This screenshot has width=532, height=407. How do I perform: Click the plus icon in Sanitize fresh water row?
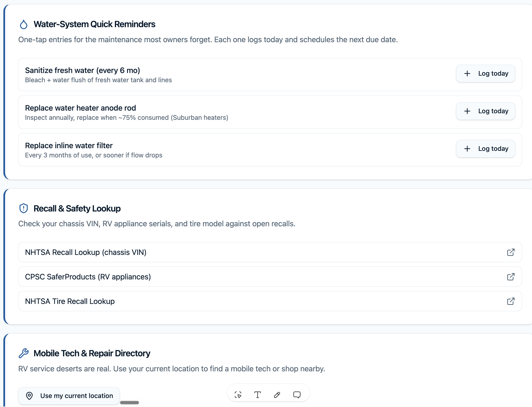(x=467, y=73)
